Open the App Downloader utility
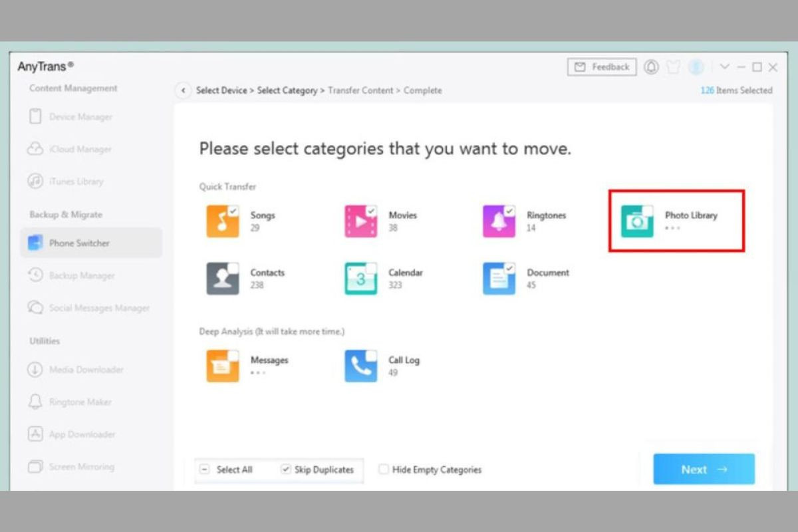The image size is (798, 532). tap(91, 434)
